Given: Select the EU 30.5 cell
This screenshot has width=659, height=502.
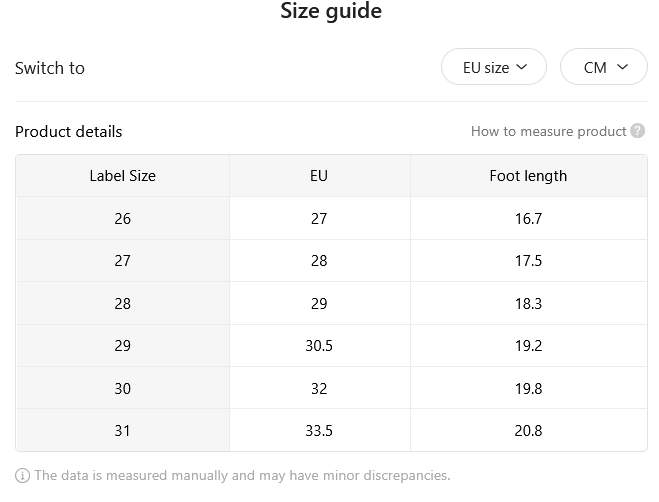Looking at the screenshot, I should coord(319,346).
